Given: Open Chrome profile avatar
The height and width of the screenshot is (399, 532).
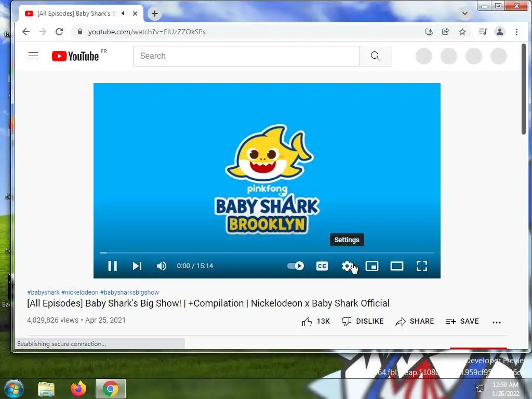Looking at the screenshot, I should point(500,32).
